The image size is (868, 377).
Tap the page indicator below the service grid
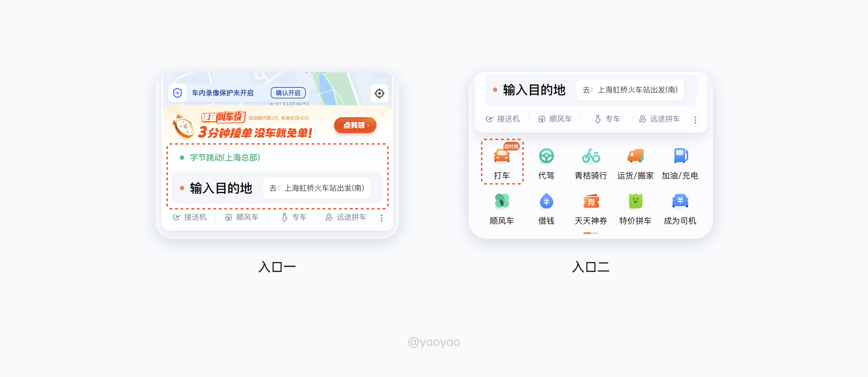(591, 233)
